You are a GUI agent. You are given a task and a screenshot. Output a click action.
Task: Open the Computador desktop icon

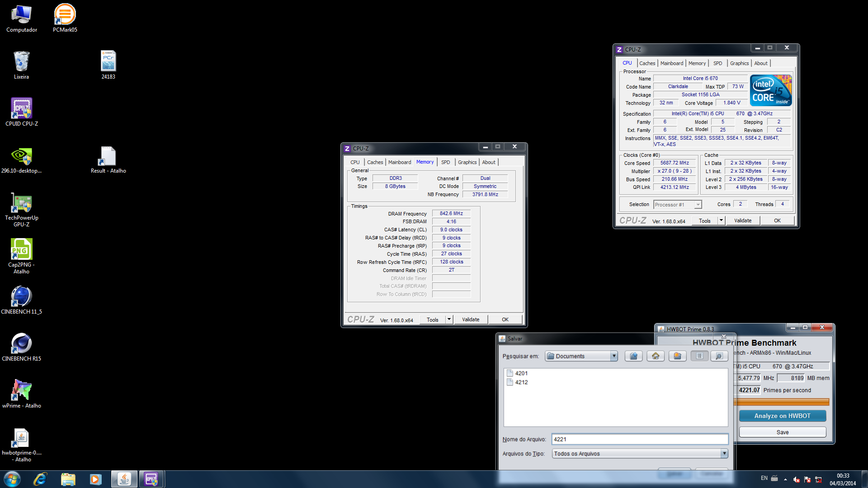click(22, 19)
